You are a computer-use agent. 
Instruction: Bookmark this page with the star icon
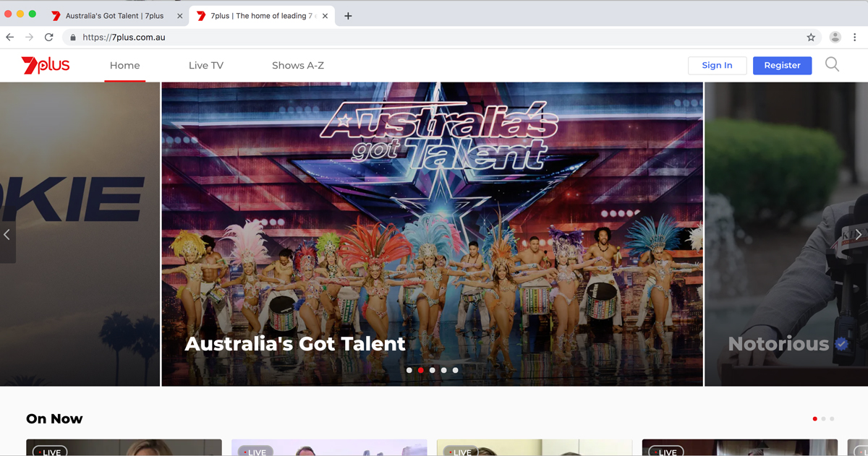[811, 37]
